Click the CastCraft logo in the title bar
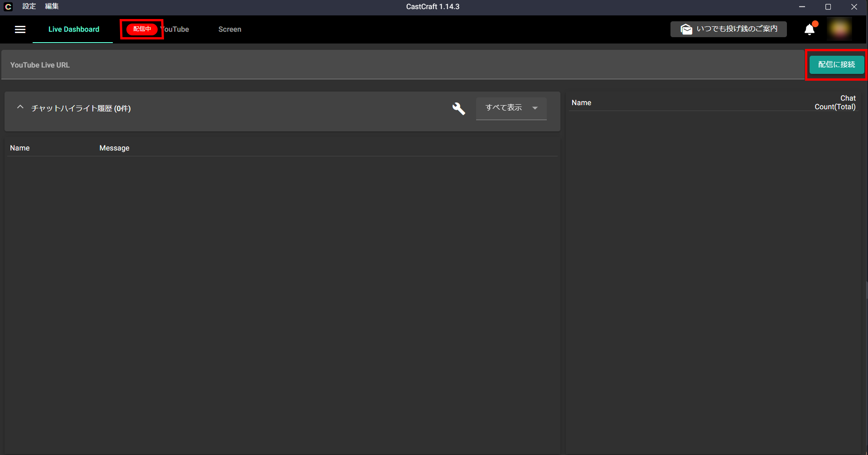This screenshot has height=455, width=868. (x=8, y=6)
